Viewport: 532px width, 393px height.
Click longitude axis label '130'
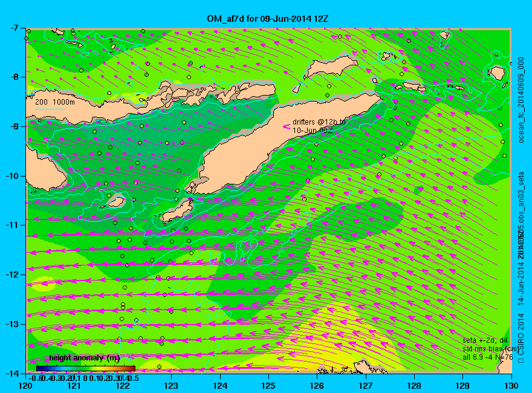point(511,386)
